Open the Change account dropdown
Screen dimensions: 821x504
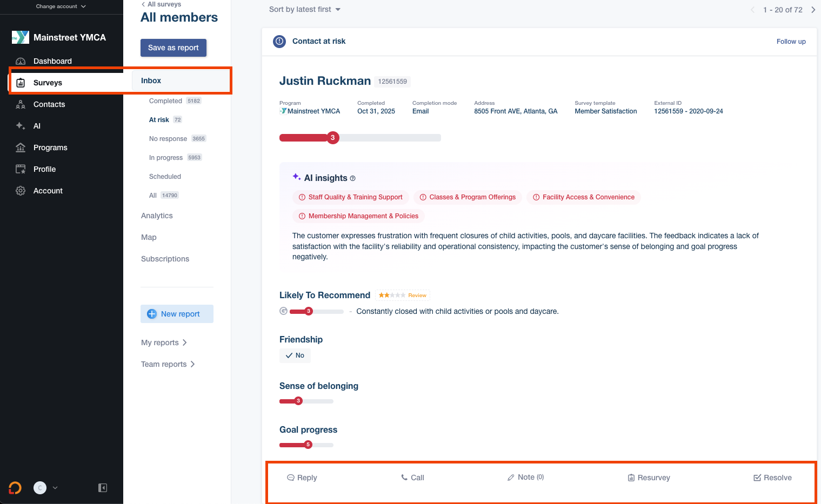[61, 6]
